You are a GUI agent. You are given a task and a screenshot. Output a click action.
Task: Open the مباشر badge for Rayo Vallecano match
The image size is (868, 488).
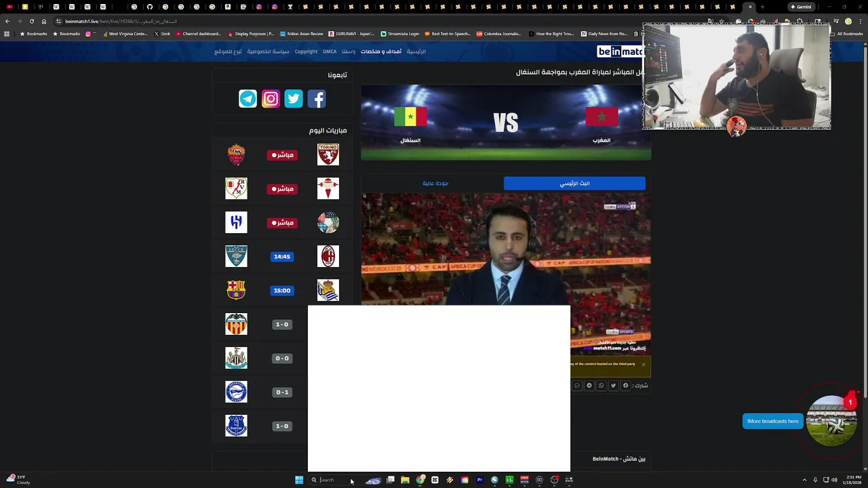point(282,189)
